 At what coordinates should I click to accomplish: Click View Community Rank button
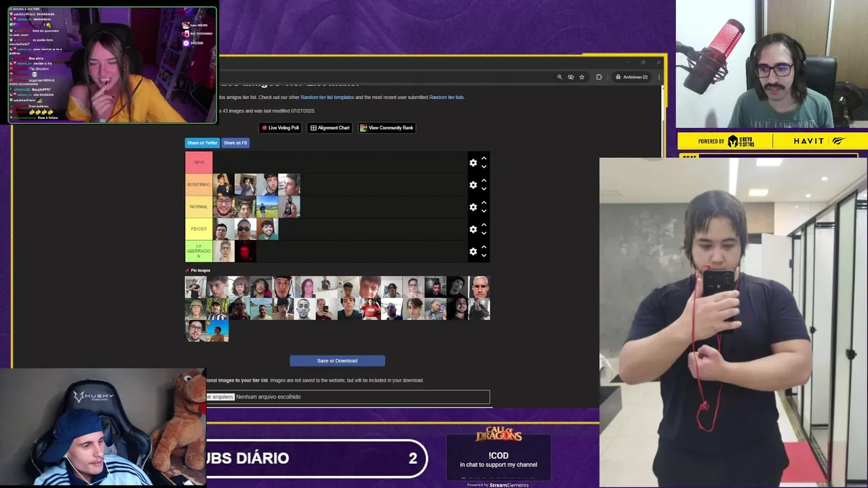tap(387, 127)
